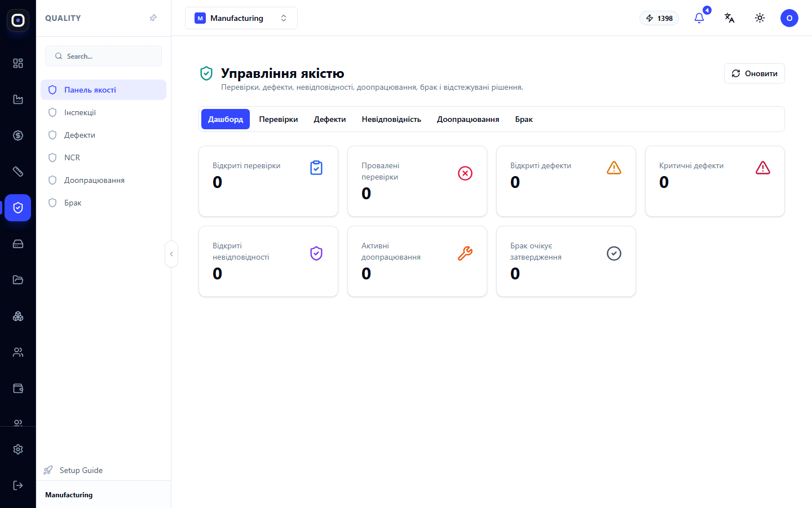The height and width of the screenshot is (508, 812).
Task: Select the Дашборд tab
Action: 226,119
